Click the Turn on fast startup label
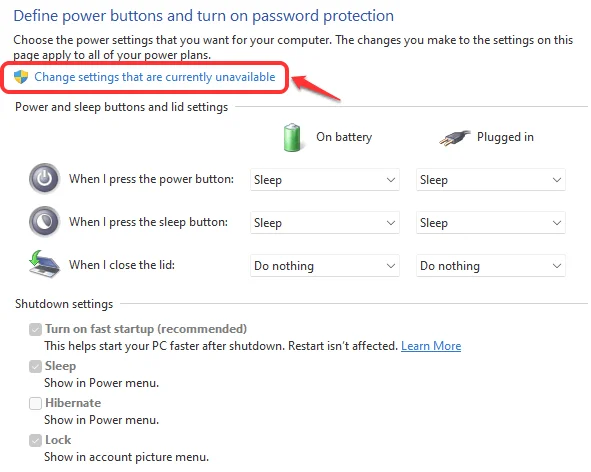 (146, 329)
